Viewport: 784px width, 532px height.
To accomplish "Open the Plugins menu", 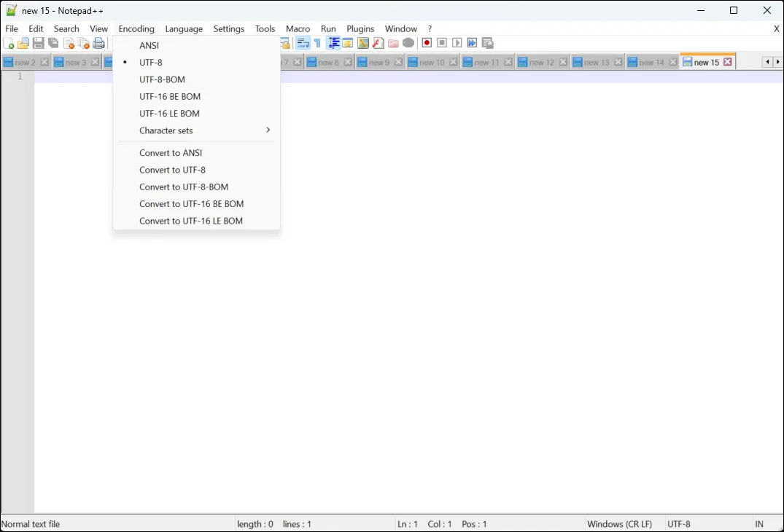I will [x=360, y=28].
